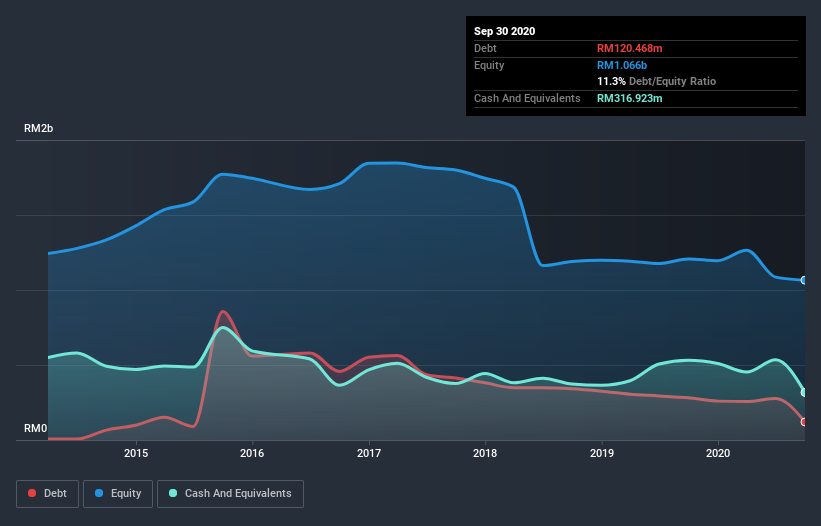Viewport: 821px width, 526px height.
Task: Click the red Debt endpoint marker
Action: [x=804, y=422]
